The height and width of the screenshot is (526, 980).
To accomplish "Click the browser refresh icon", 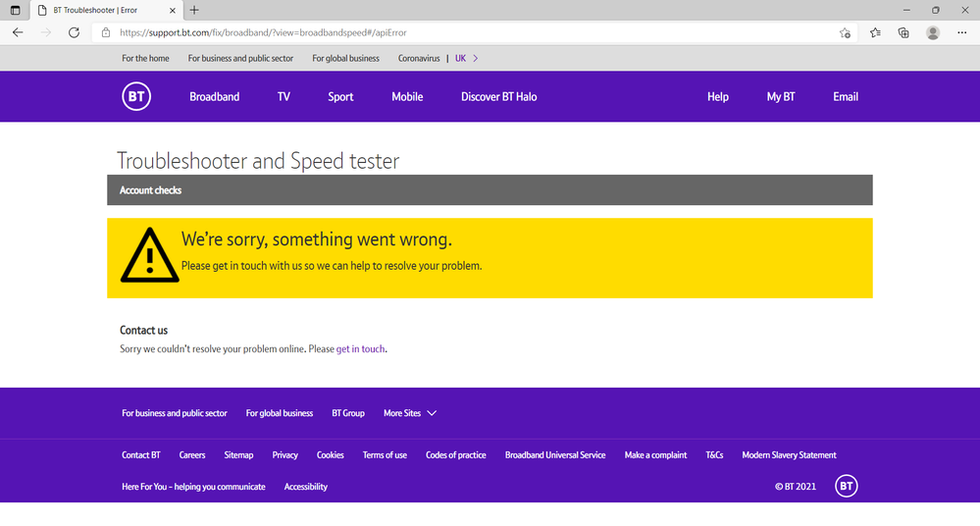I will click(74, 32).
